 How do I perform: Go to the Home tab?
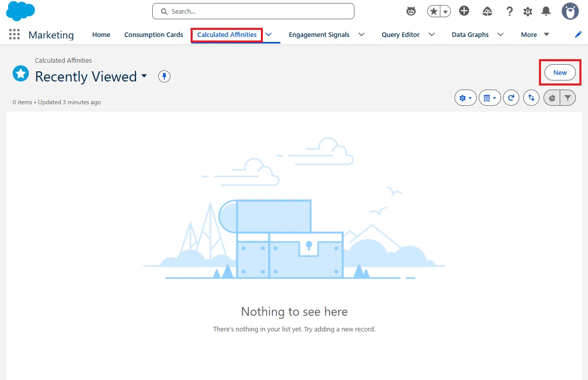tap(101, 34)
